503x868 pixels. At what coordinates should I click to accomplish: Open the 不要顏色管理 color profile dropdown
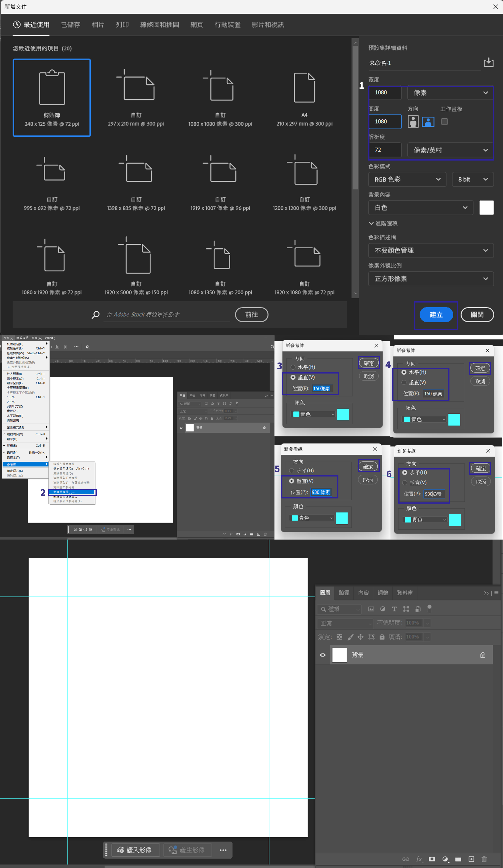[431, 250]
